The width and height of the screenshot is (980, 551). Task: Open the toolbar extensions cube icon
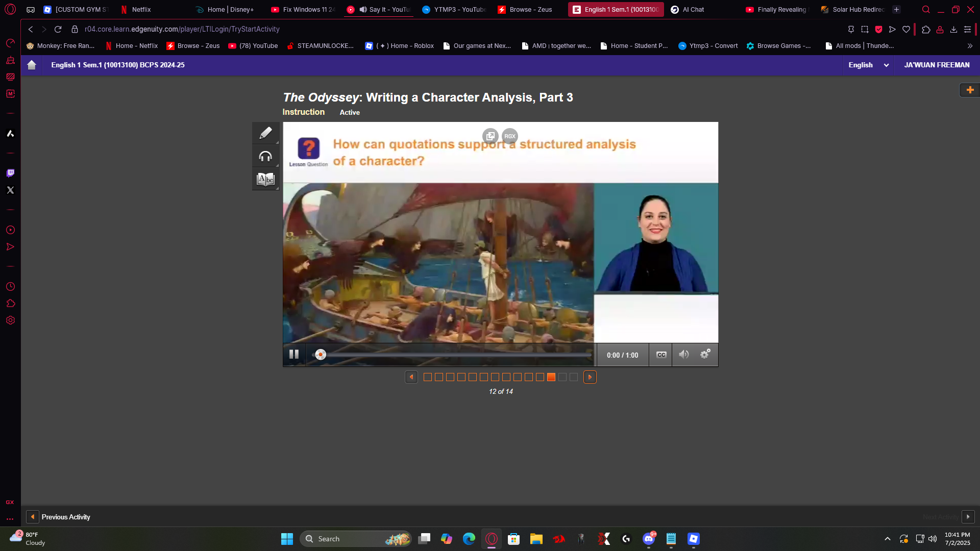[x=926, y=29]
